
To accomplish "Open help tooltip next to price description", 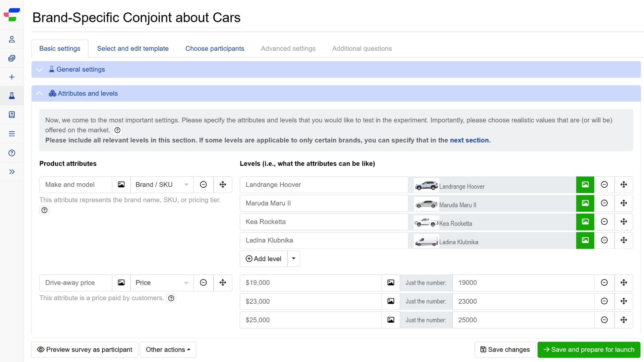I will [171, 298].
